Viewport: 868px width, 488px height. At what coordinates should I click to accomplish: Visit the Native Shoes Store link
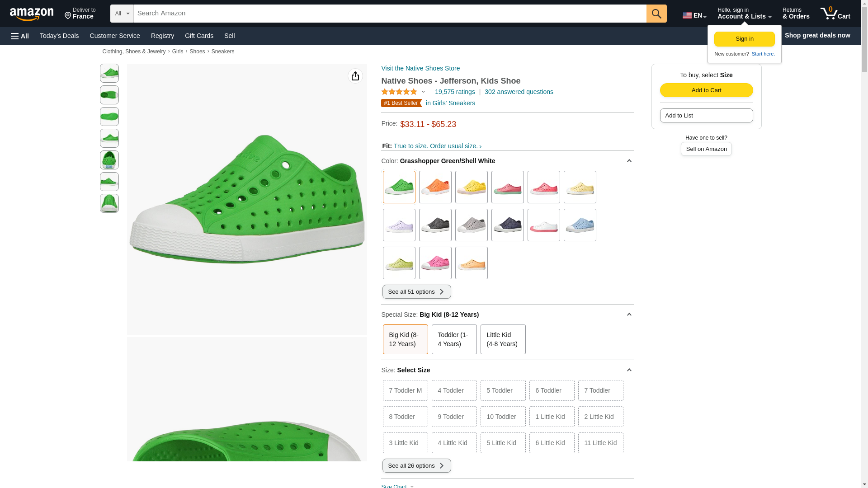420,68
